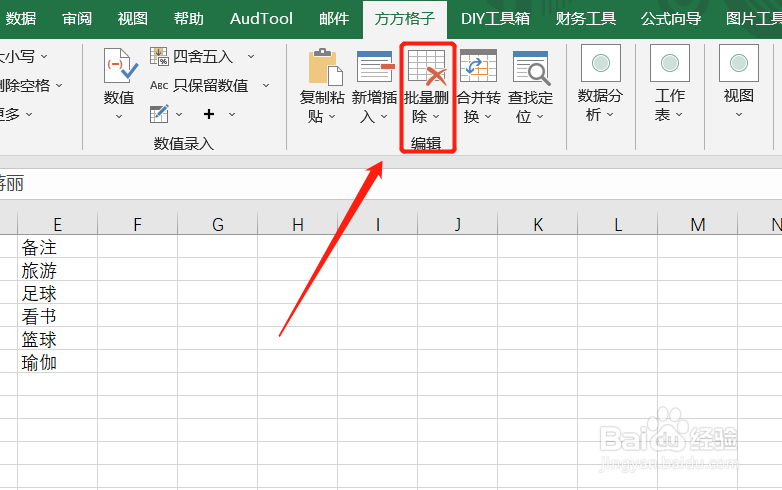Image resolution: width=782 pixels, height=490 pixels.
Task: Select column K header
Action: [538, 224]
